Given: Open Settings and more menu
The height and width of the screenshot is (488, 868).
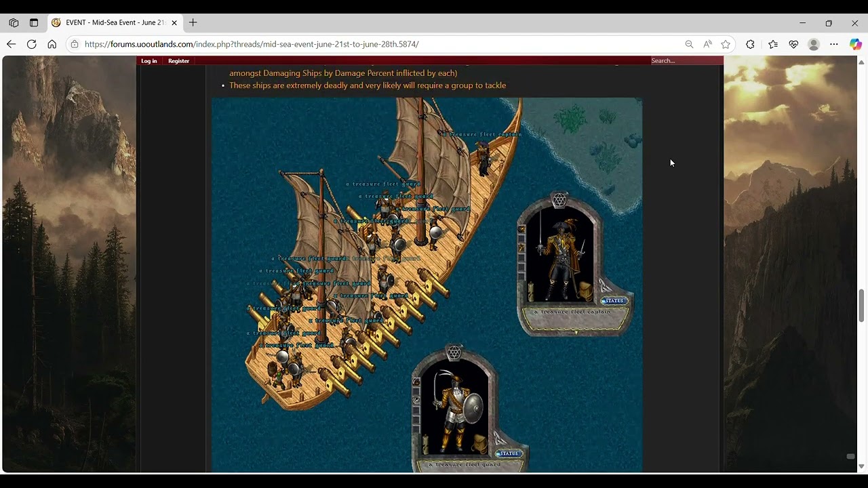Looking at the screenshot, I should pyautogui.click(x=834, y=44).
